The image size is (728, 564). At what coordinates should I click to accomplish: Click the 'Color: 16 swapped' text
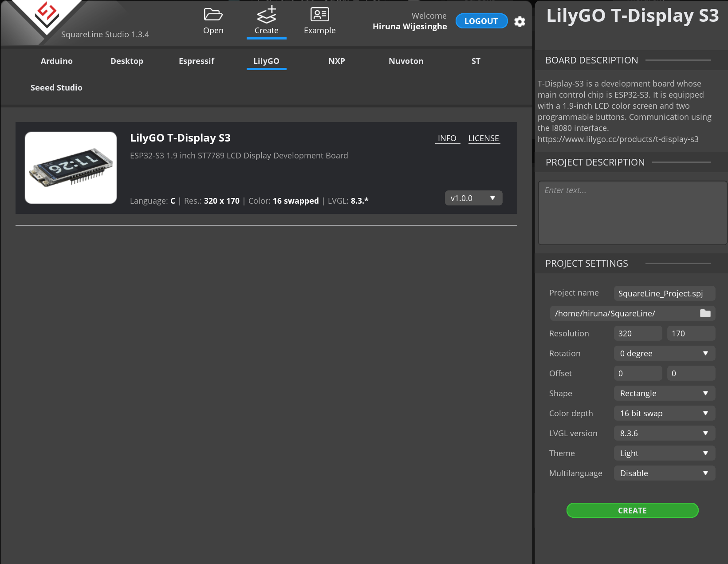(283, 201)
